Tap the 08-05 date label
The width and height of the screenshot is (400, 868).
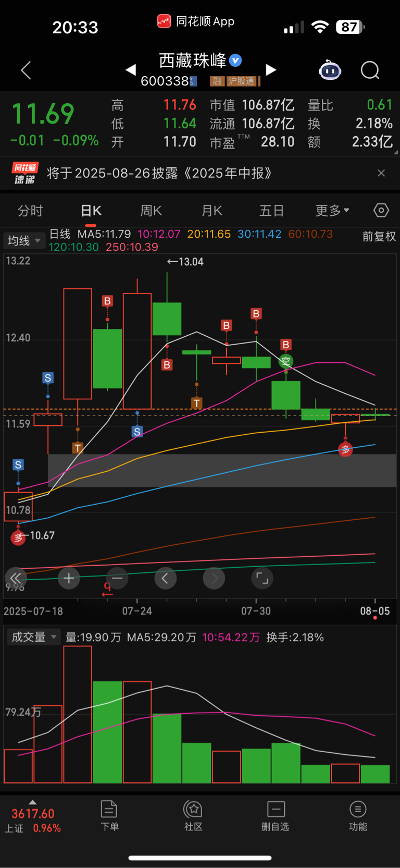375,611
